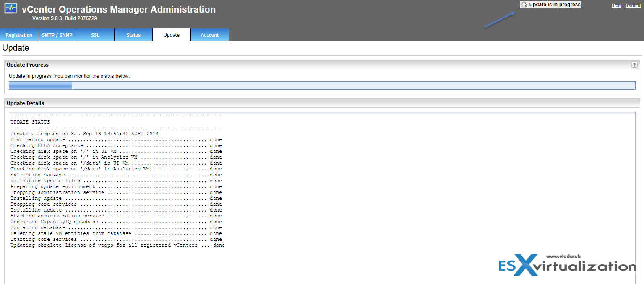Click the 'Checking EULA Acceptance' log line

click(116, 145)
